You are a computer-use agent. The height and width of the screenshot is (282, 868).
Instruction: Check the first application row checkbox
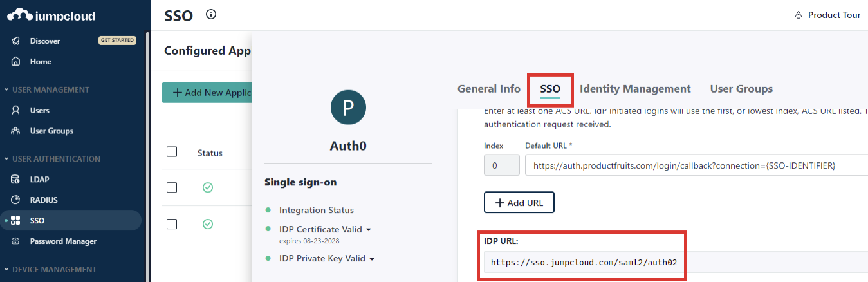pyautogui.click(x=172, y=187)
